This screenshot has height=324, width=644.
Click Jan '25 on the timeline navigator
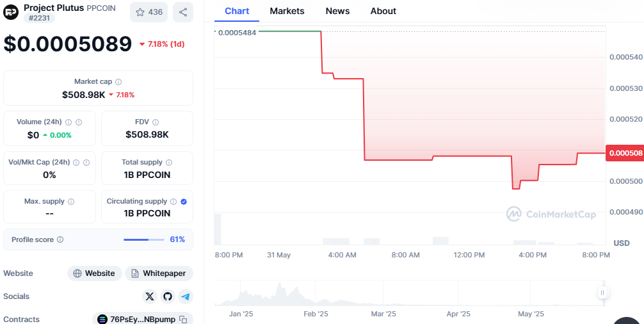point(241,314)
